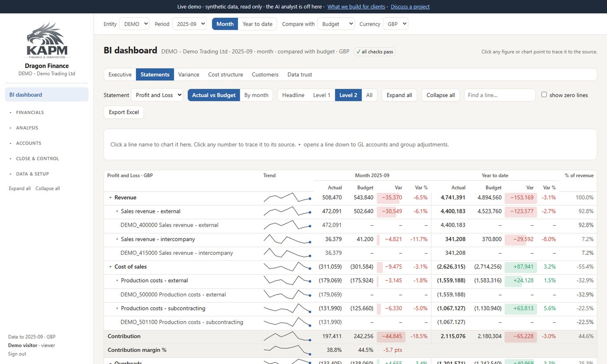The height and width of the screenshot is (364, 607).
Task: Open the Discuss a project link
Action: [410, 6]
